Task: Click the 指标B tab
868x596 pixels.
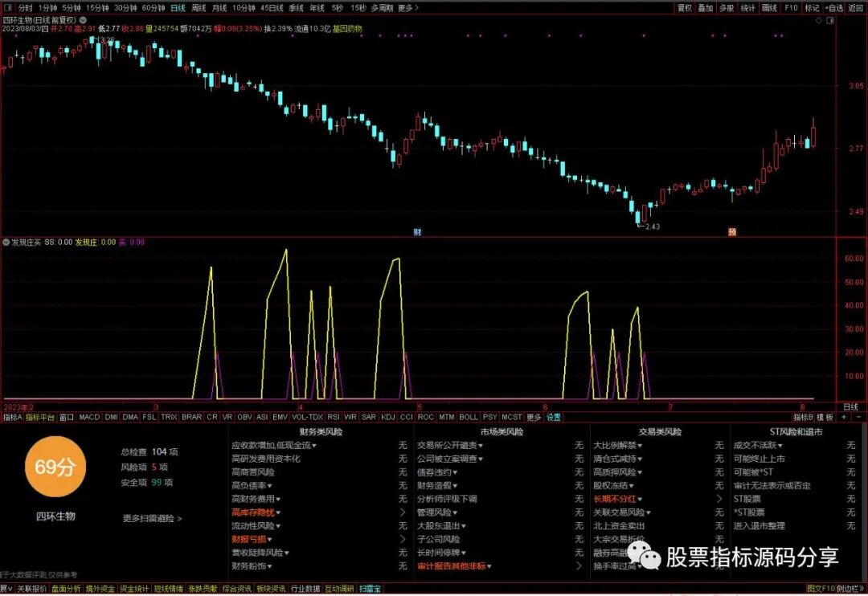Action: click(x=803, y=417)
